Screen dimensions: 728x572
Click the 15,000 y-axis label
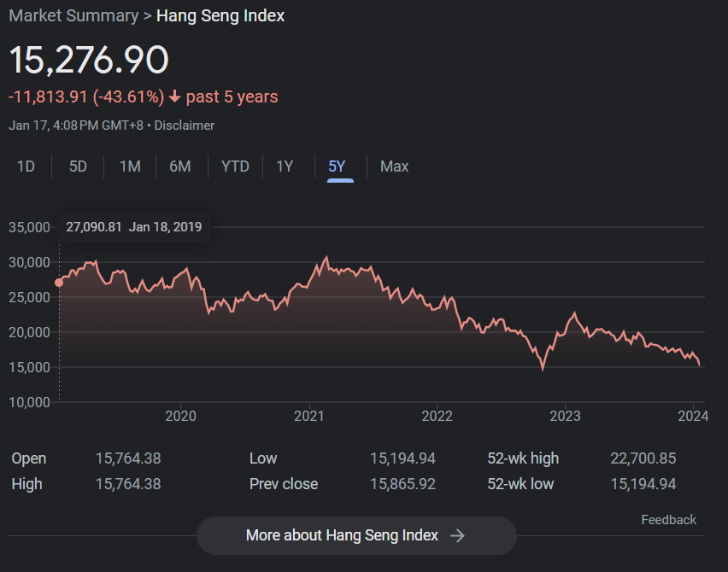(x=29, y=367)
